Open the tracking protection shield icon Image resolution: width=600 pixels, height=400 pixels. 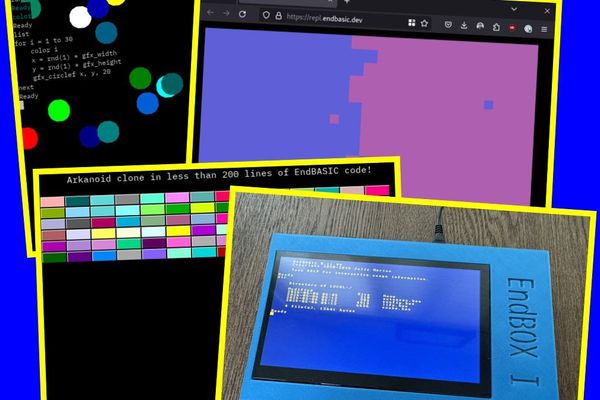coord(266,15)
